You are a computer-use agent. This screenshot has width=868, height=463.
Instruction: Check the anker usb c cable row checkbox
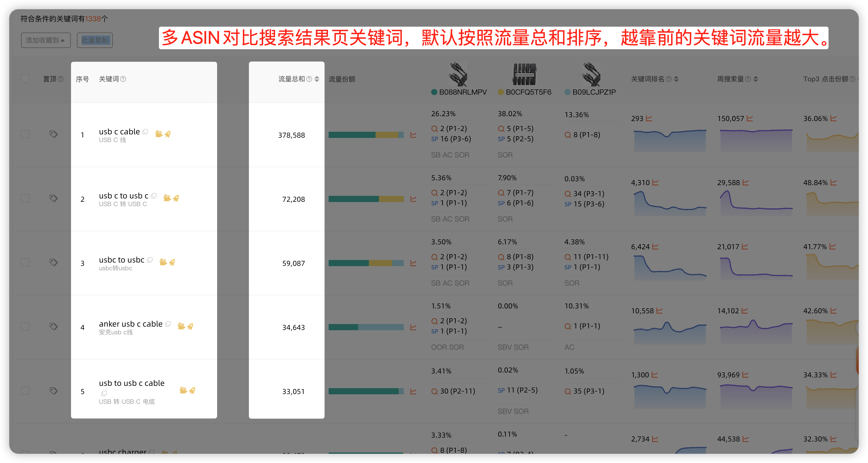coord(25,326)
